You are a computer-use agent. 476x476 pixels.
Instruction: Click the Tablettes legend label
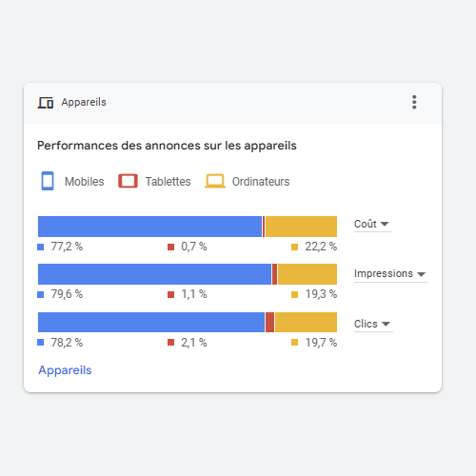[169, 182]
